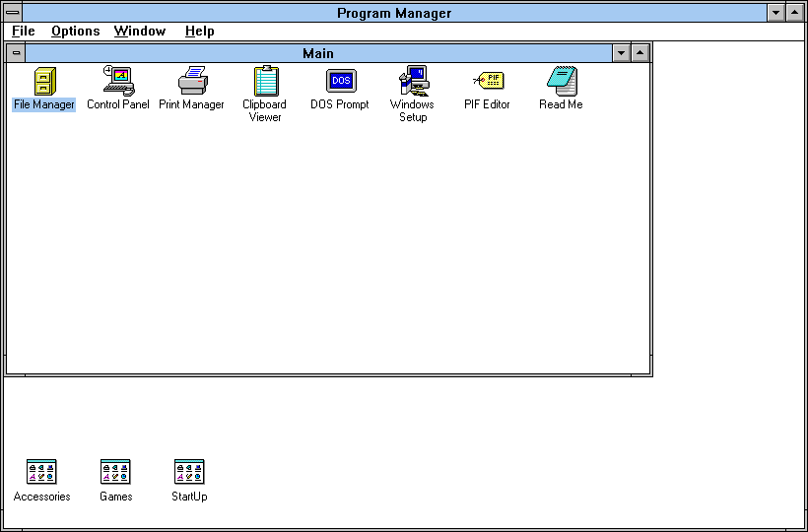808x532 pixels.
Task: Maximize the Main group window
Action: (x=640, y=52)
